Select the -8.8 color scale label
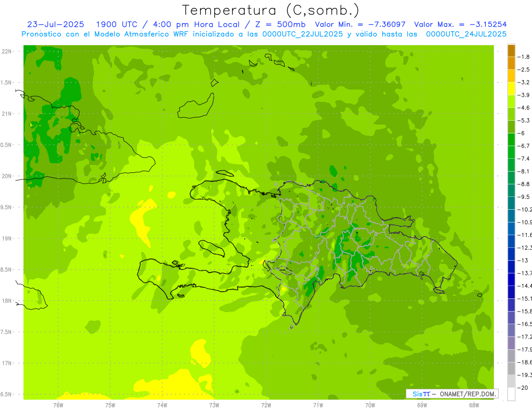 (x=524, y=184)
